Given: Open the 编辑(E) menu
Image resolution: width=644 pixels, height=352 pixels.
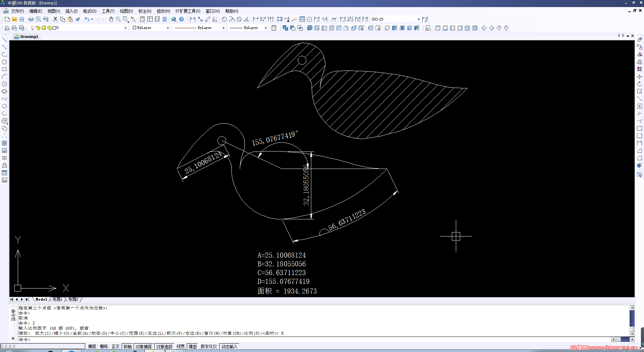Looking at the screenshot, I should click(x=36, y=11).
